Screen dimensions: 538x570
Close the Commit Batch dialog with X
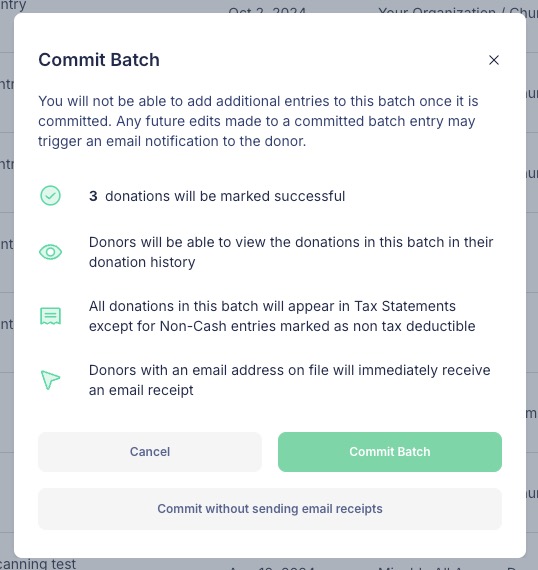click(x=494, y=60)
